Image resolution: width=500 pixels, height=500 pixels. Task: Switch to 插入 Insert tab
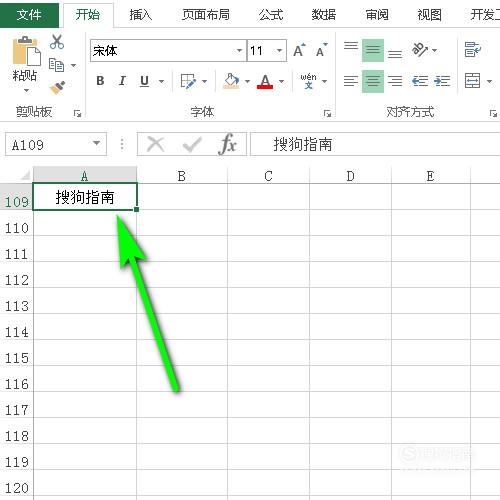(x=141, y=15)
